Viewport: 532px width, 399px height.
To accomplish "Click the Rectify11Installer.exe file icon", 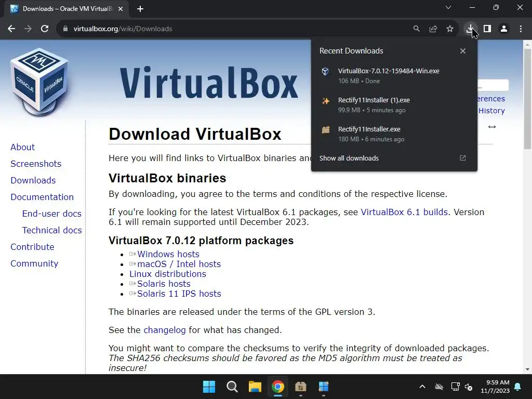I will coord(325,129).
